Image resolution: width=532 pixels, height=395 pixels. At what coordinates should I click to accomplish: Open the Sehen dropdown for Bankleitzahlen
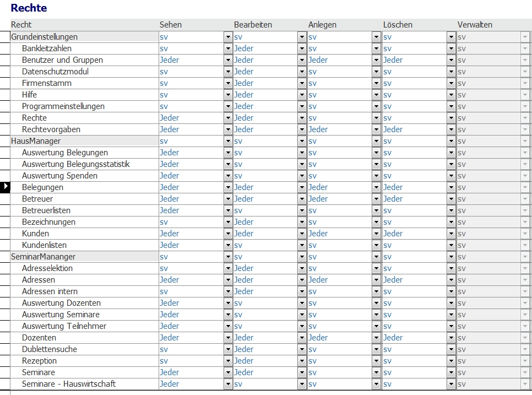[x=228, y=48]
